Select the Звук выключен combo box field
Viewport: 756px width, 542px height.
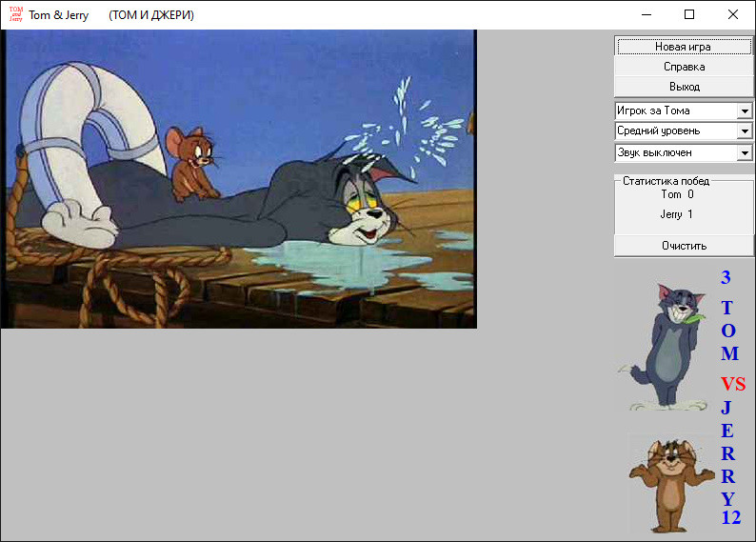[684, 152]
